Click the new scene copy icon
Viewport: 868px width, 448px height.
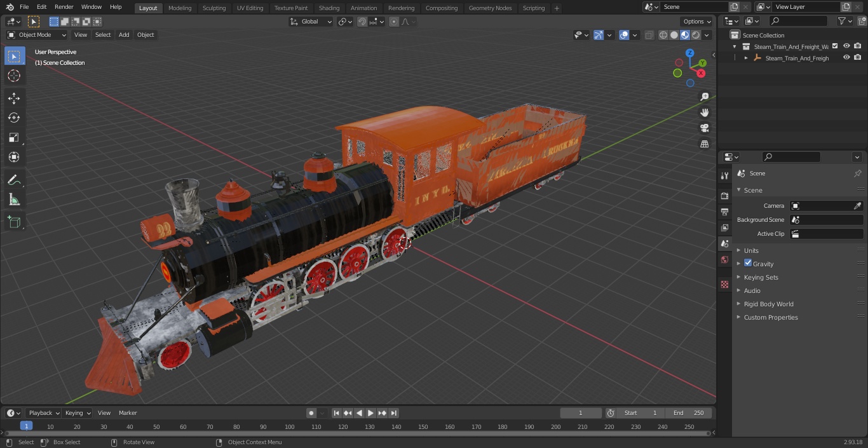734,7
